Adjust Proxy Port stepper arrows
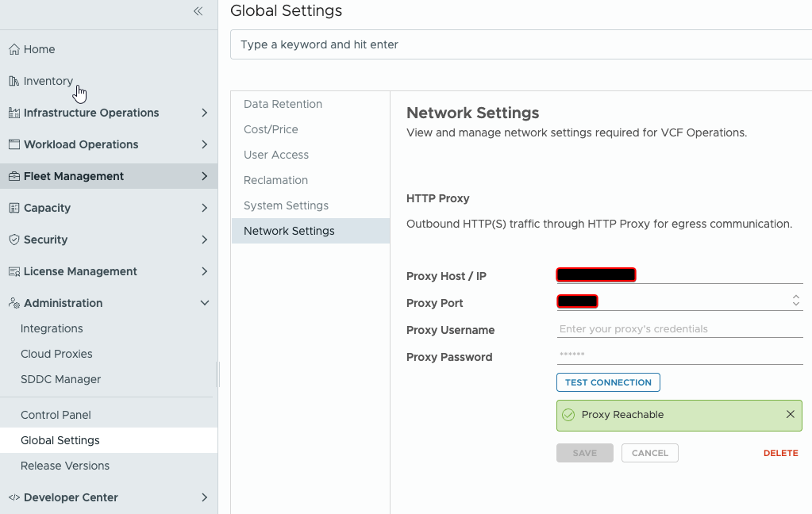This screenshot has height=514, width=812. 796,300
